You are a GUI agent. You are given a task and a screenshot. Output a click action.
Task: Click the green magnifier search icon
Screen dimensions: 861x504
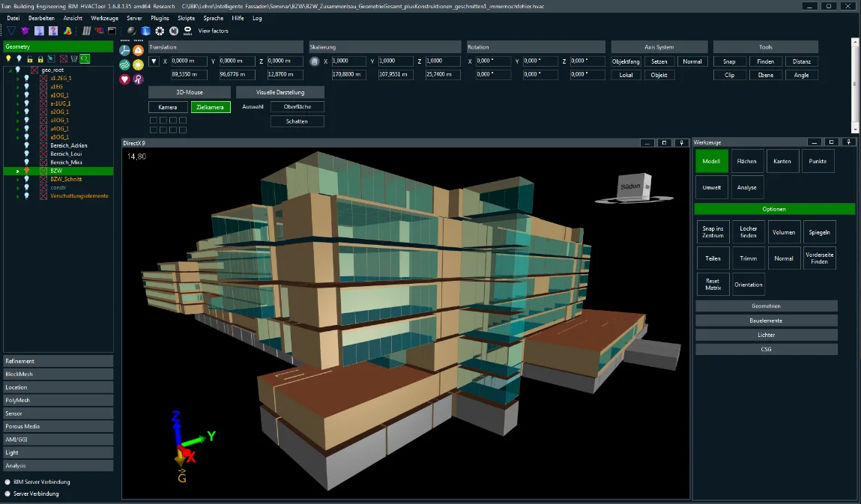pos(85,58)
